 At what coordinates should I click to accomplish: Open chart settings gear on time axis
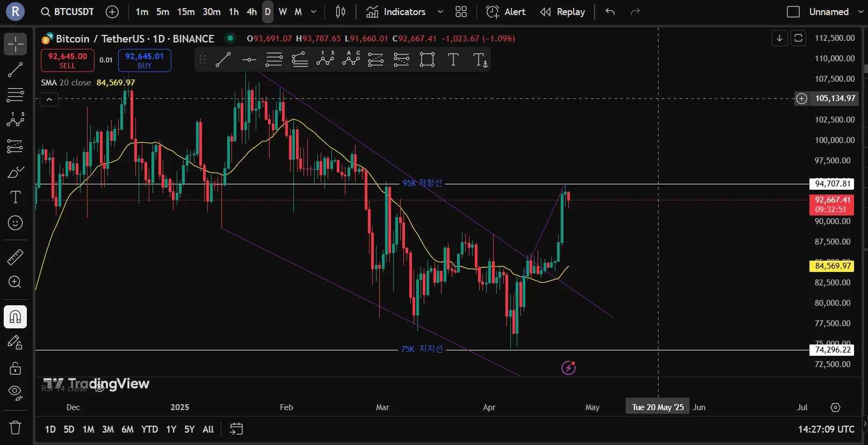[x=835, y=407]
